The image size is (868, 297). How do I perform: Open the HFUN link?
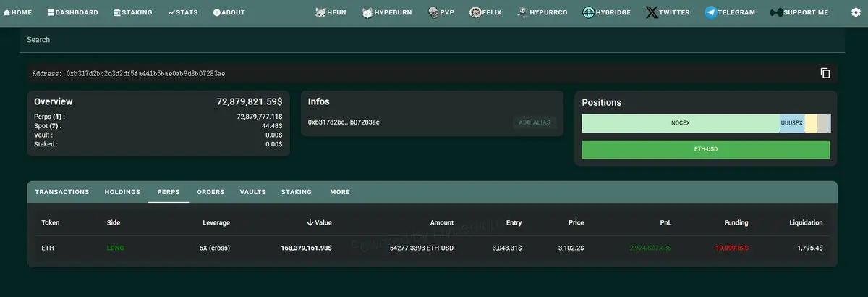(x=331, y=12)
